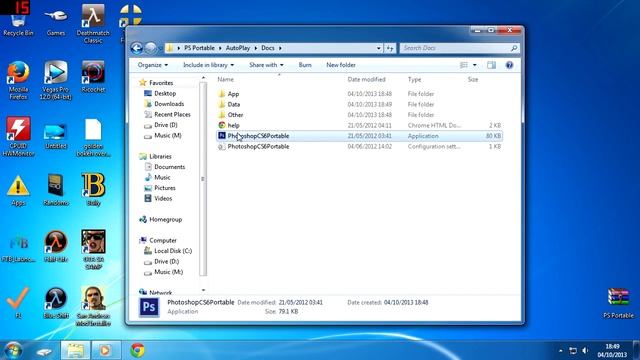Image resolution: width=640 pixels, height=360 pixels.
Task: Open the Mozilla Firefox desktop icon
Action: pyautogui.click(x=18, y=80)
